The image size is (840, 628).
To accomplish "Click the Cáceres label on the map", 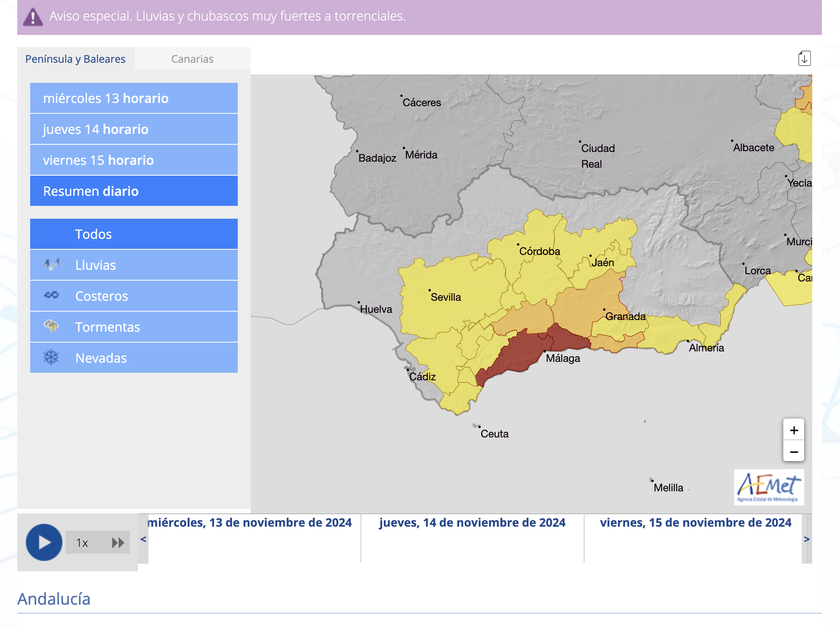I will [422, 103].
